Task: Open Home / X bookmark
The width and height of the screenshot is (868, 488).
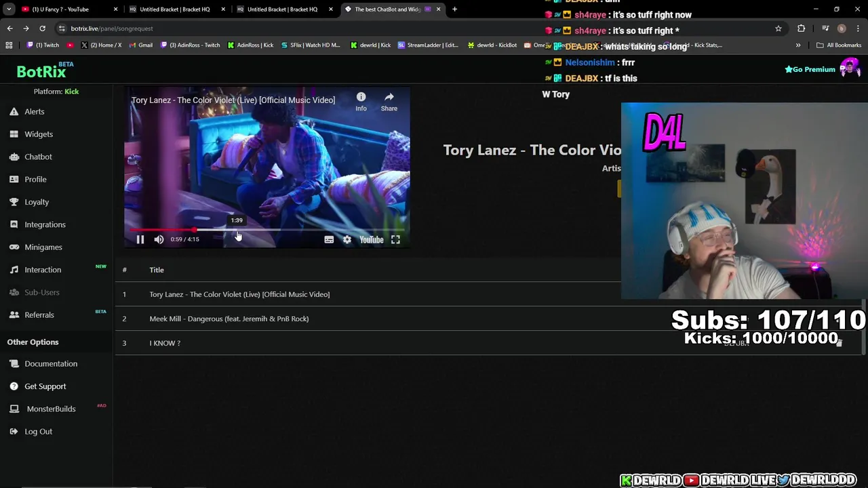Action: pyautogui.click(x=102, y=45)
